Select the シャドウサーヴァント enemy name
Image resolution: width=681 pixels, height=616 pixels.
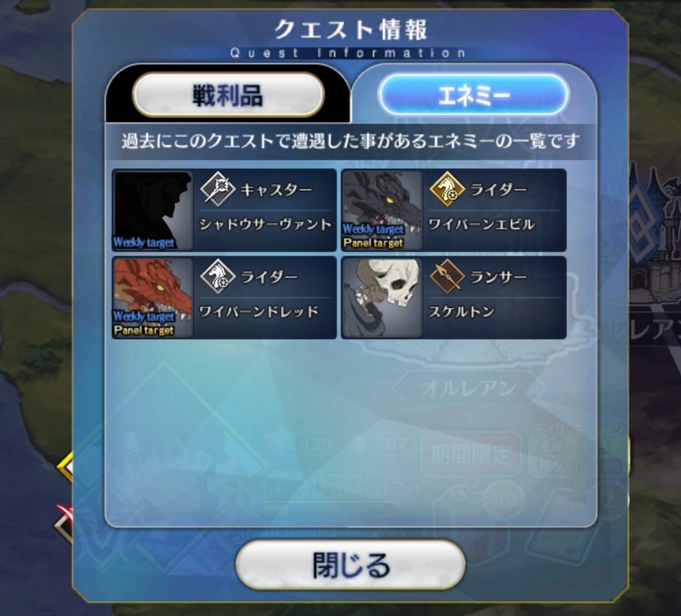[x=265, y=225]
